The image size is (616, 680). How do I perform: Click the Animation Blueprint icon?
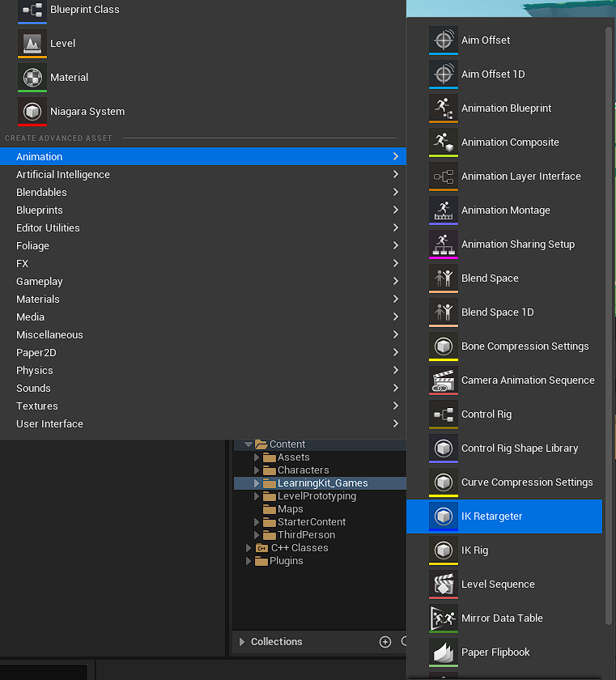[x=443, y=108]
